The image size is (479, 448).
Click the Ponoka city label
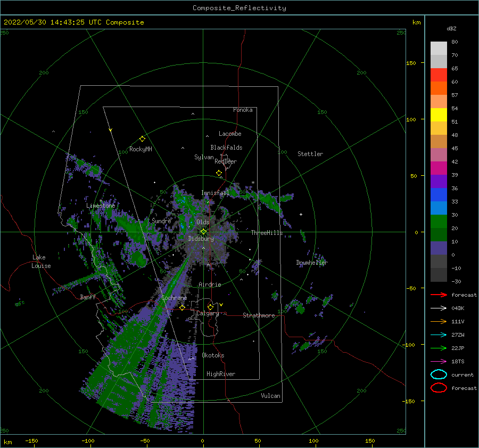click(243, 110)
